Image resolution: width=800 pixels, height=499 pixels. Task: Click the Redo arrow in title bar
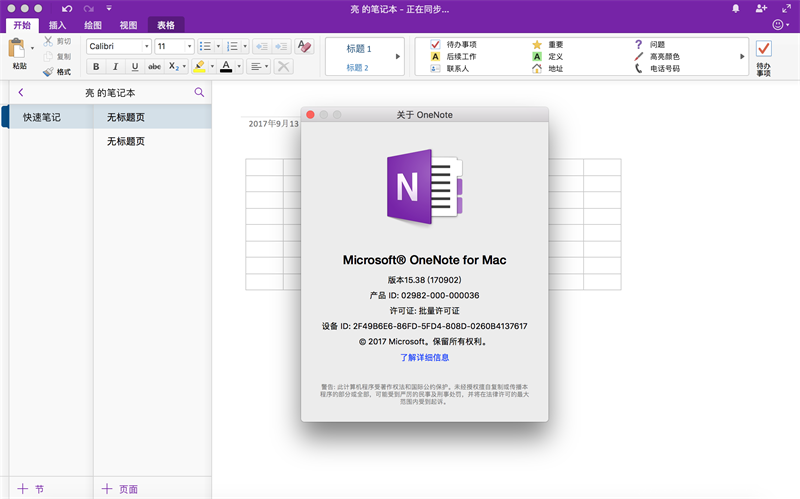pos(89,9)
